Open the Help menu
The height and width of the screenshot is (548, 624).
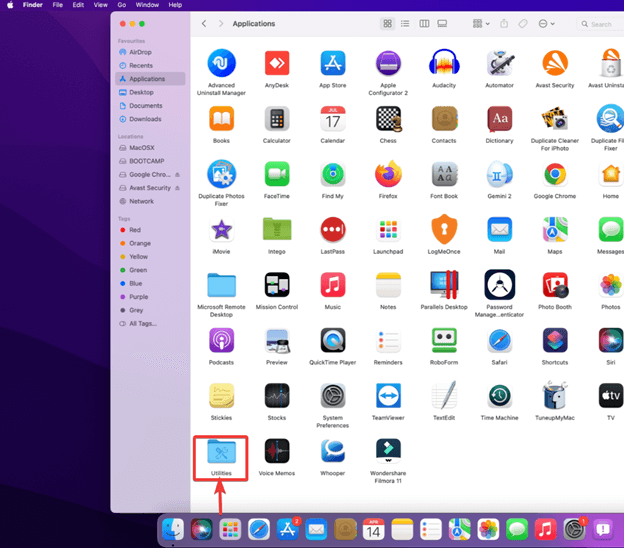pos(175,5)
